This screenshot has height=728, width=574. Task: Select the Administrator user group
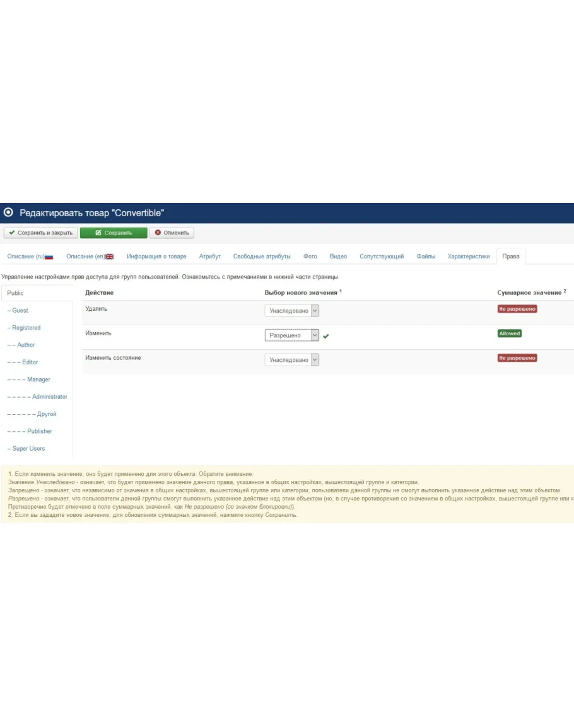[x=50, y=396]
